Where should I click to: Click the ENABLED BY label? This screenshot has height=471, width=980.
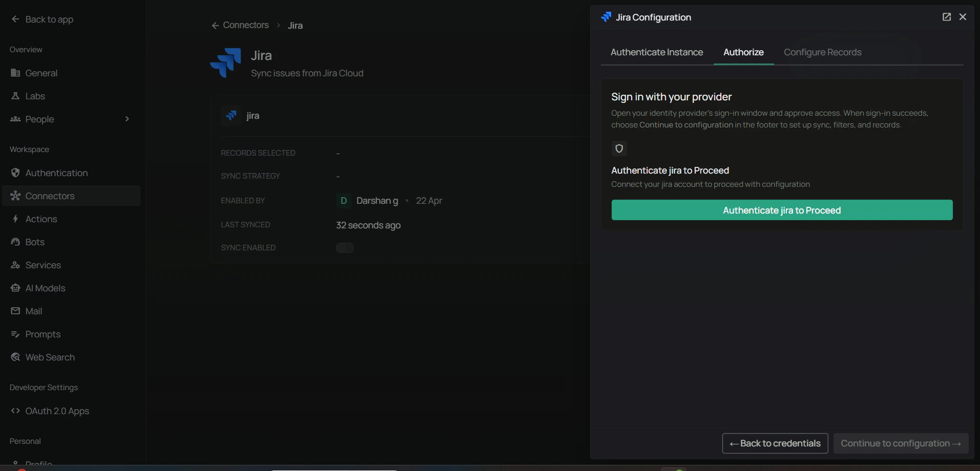click(243, 201)
